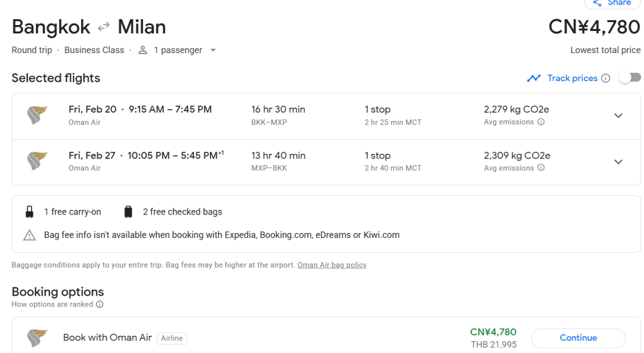Click '1 free carry-on' text
The image size is (644, 353).
coord(72,212)
